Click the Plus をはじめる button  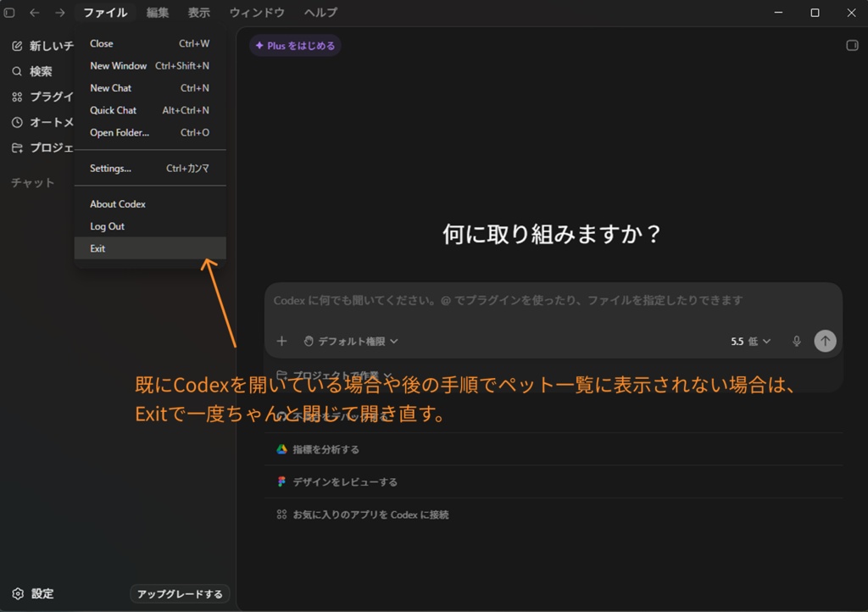[x=295, y=46]
